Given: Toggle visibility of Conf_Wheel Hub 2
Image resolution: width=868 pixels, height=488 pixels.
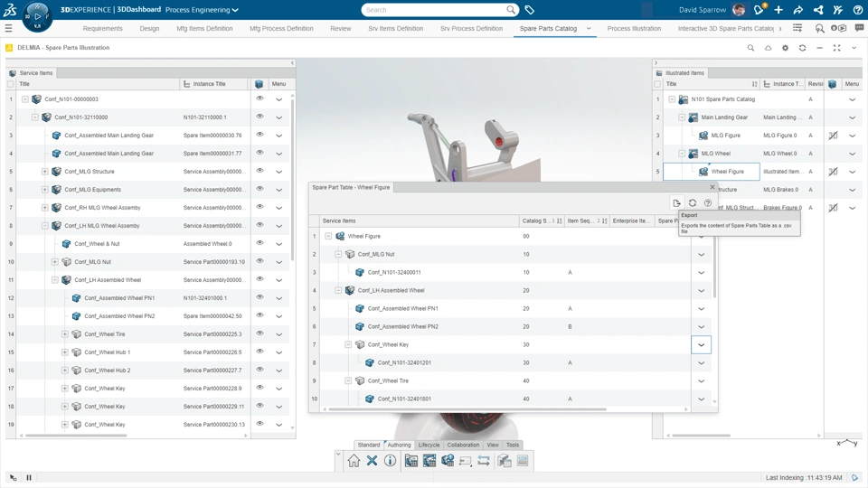Looking at the screenshot, I should [x=259, y=370].
